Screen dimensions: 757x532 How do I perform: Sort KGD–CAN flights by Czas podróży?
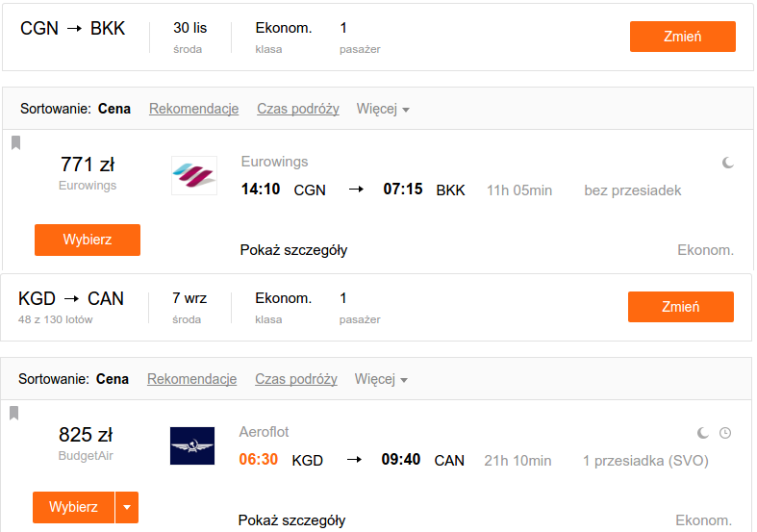[296, 379]
